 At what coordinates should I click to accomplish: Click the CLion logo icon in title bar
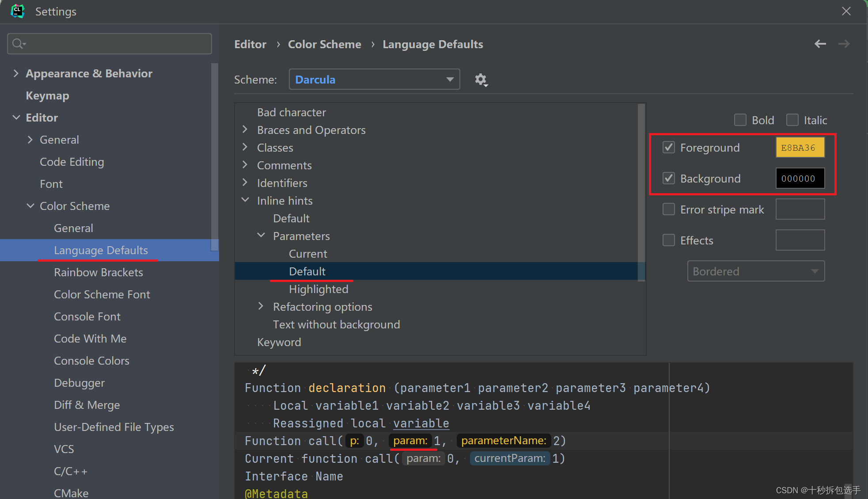[17, 11]
